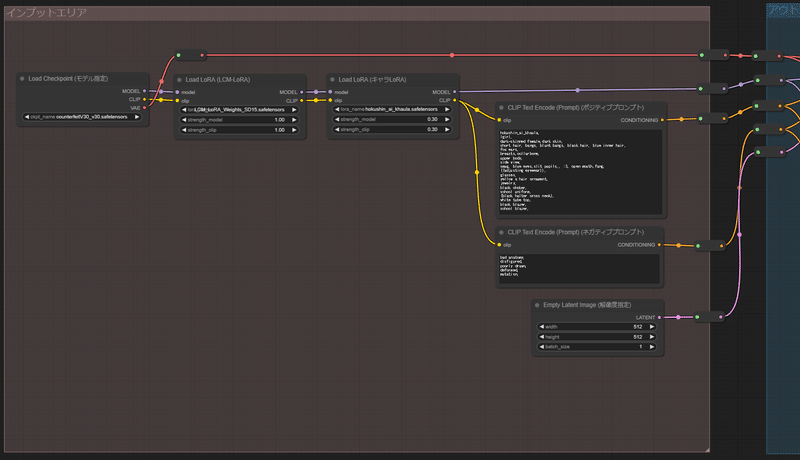
Task: Click the VAE output slot of Load Checkpoint
Action: (x=144, y=108)
